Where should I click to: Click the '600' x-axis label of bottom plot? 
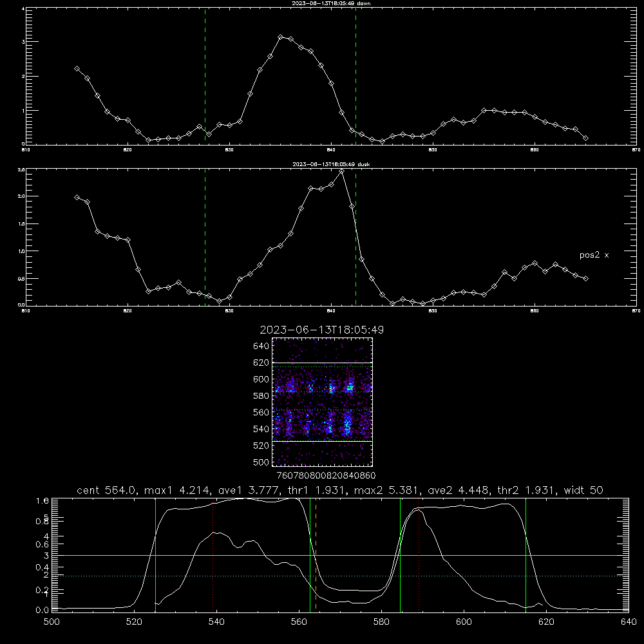click(464, 622)
